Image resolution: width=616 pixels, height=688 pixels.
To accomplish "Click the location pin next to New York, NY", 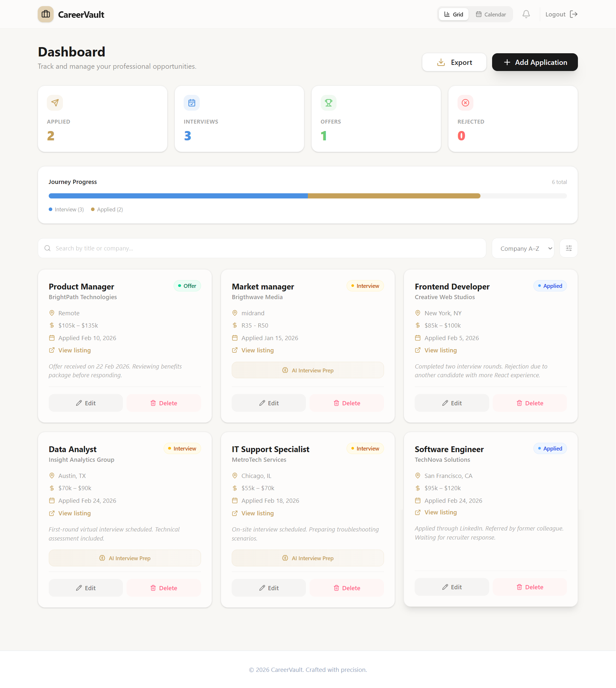I will click(x=418, y=313).
